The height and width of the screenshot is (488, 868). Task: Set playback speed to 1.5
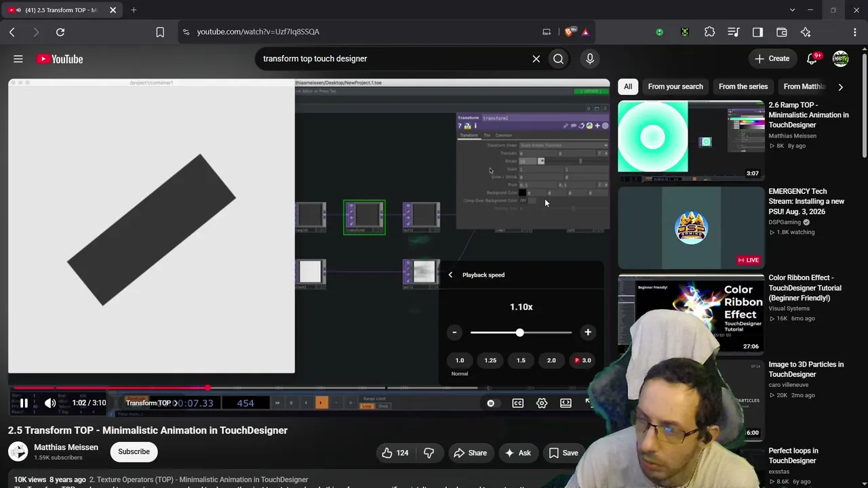pyautogui.click(x=521, y=361)
